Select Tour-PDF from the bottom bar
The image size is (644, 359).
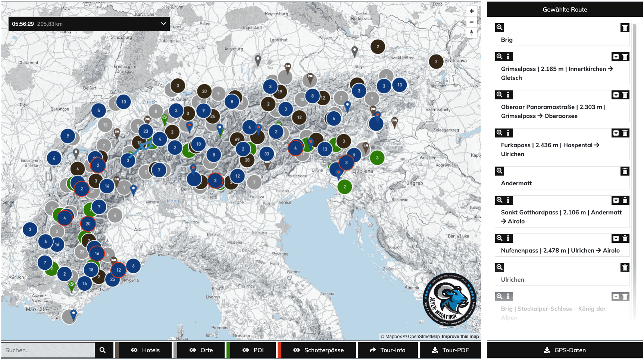(x=450, y=350)
